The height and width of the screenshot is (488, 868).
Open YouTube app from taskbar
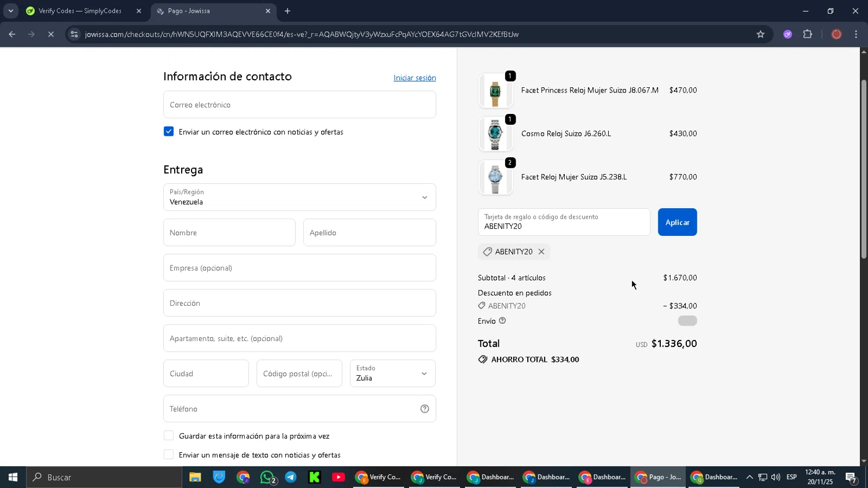tap(339, 477)
